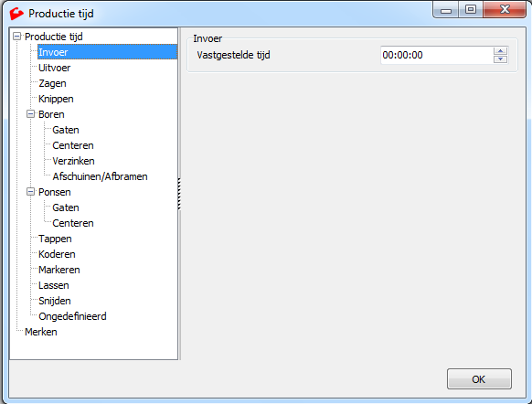Image resolution: width=532 pixels, height=404 pixels.
Task: Click the dotted splitter handle between panels
Action: [x=179, y=194]
